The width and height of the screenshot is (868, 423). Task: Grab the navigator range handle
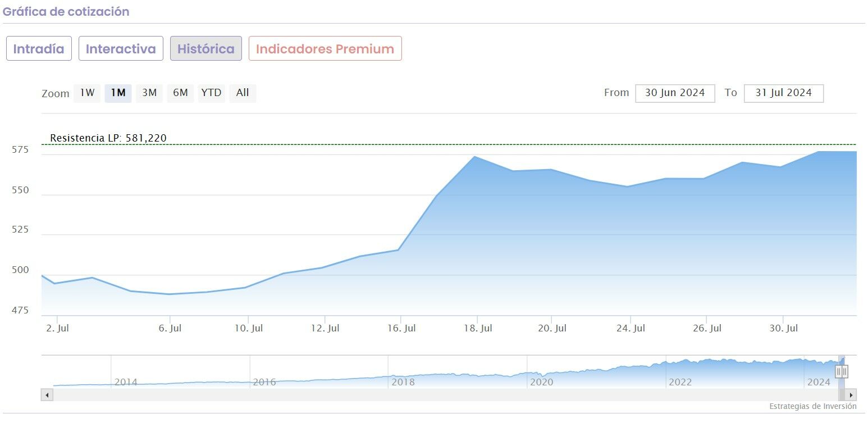841,371
